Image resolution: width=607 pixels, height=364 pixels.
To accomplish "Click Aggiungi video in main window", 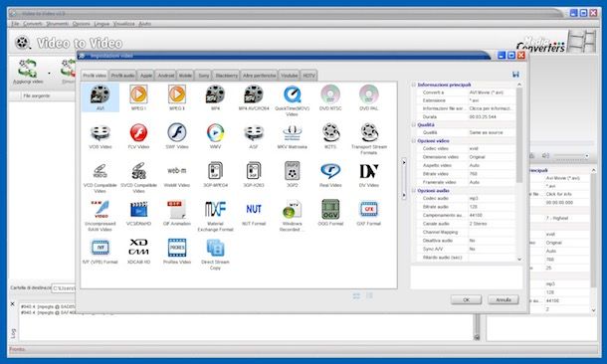I will click(x=28, y=72).
